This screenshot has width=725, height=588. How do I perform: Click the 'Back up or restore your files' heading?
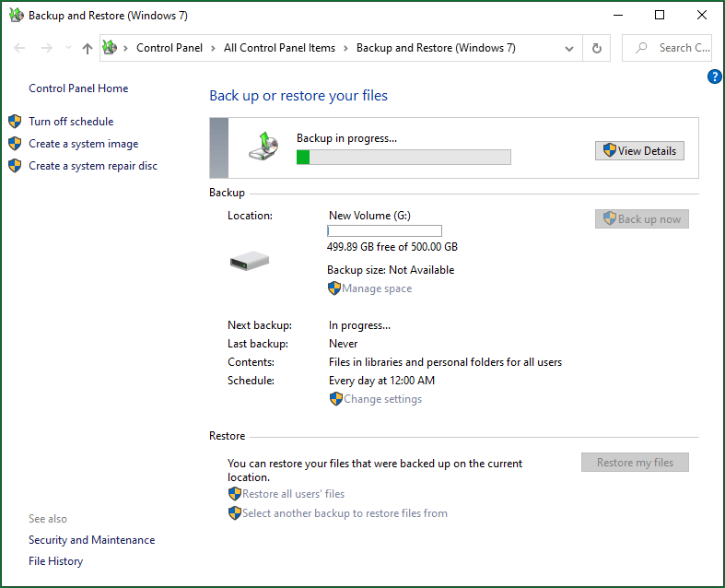tap(298, 95)
